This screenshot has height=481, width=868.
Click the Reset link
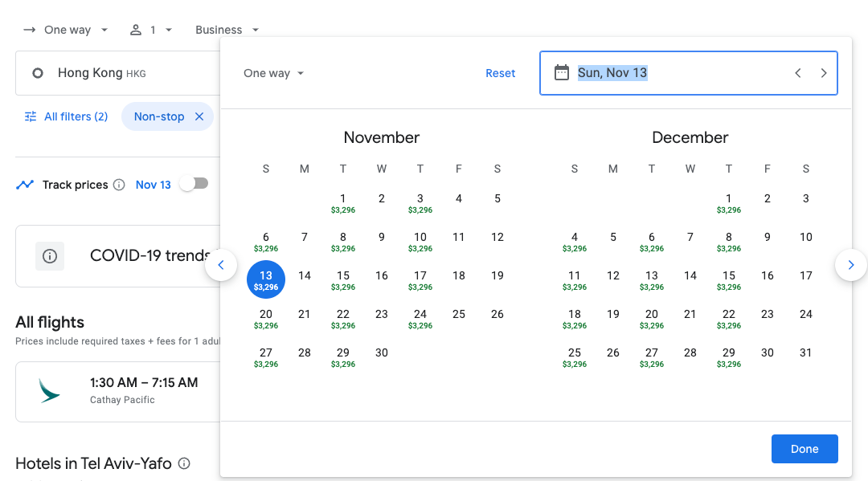pos(501,73)
